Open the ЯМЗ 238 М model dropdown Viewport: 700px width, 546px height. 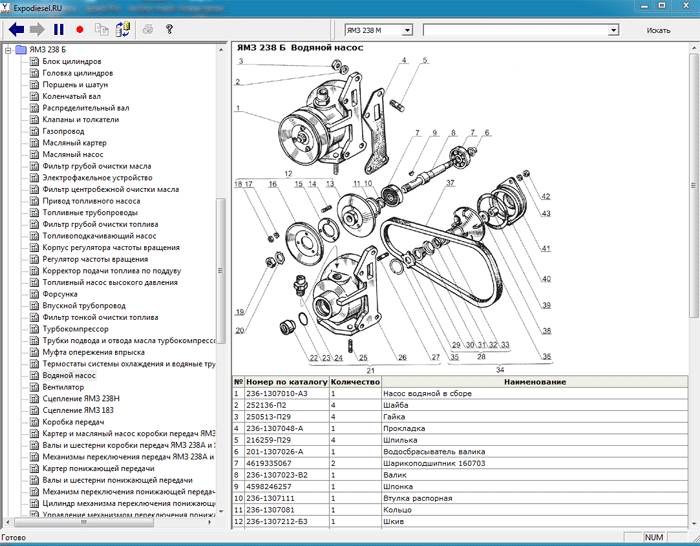coord(407,30)
